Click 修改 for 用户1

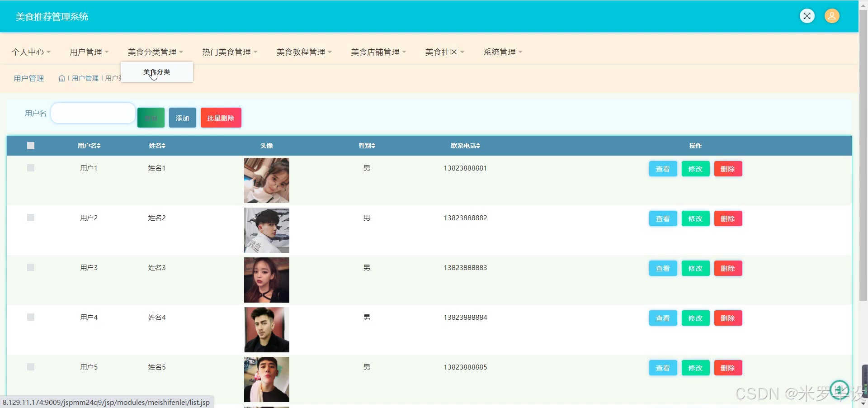(695, 169)
